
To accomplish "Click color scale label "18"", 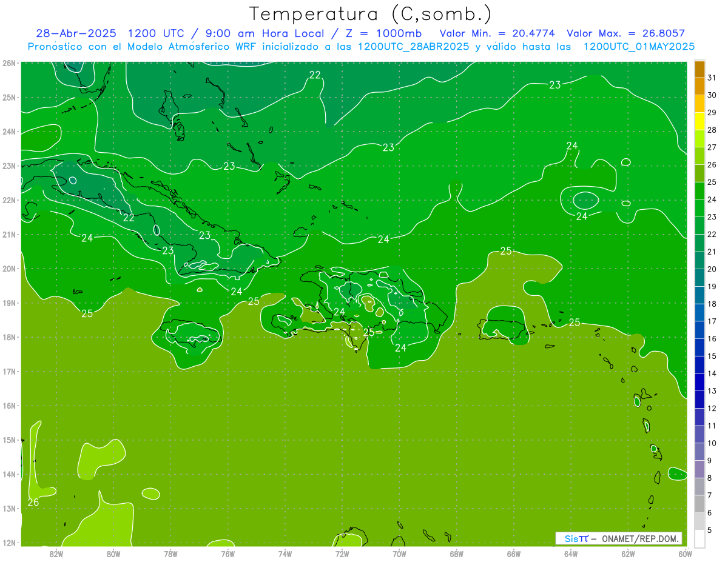I will point(712,304).
